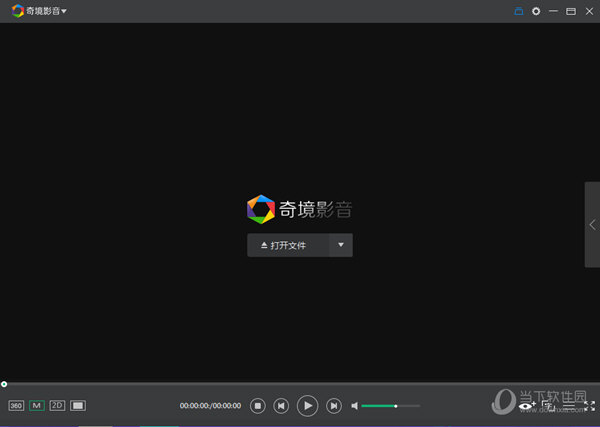Open the playlist list icon
Viewport: 600px width, 427px height.
569,406
